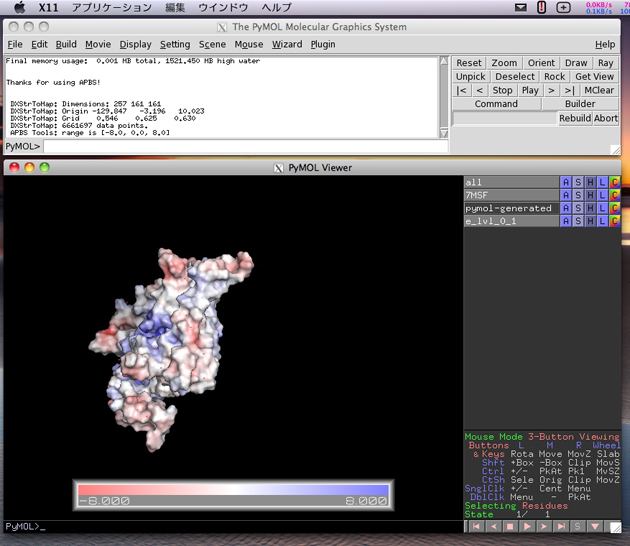
Task: Open the Build menu
Action: pyautogui.click(x=66, y=44)
